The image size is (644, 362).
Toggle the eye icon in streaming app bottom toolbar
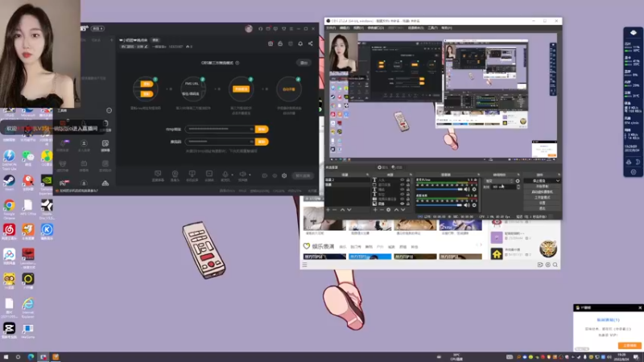click(275, 175)
